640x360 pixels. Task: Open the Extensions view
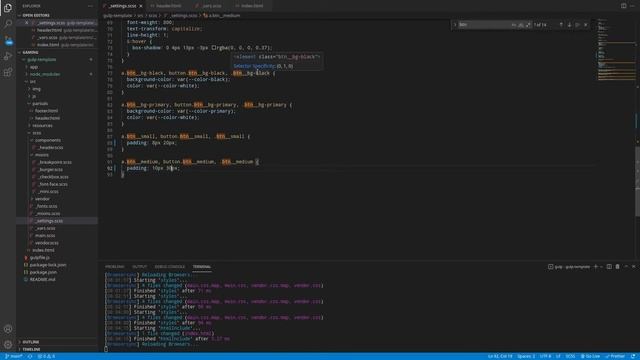pos(8,72)
